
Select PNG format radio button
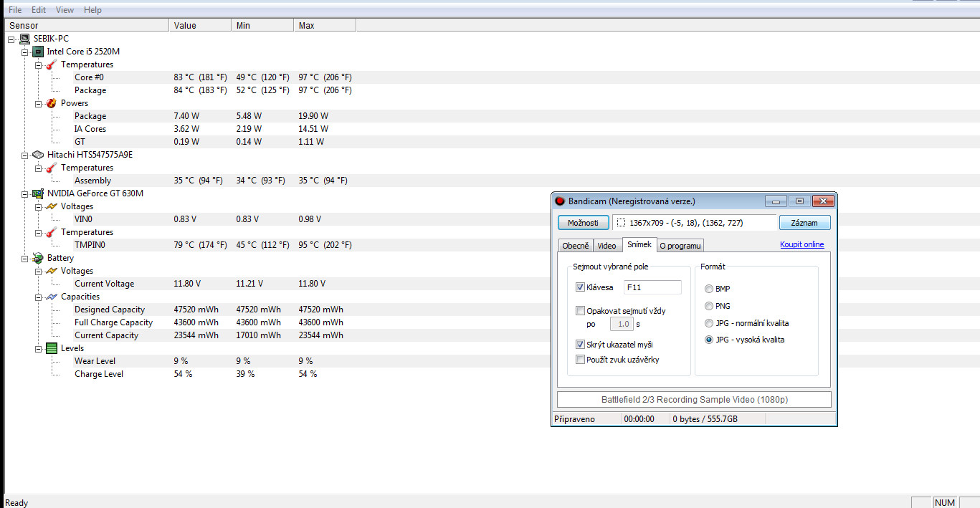[x=709, y=306]
